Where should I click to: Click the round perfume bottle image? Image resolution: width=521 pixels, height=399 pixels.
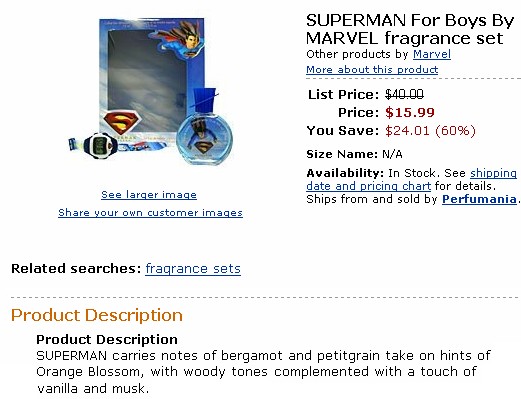[x=204, y=133]
